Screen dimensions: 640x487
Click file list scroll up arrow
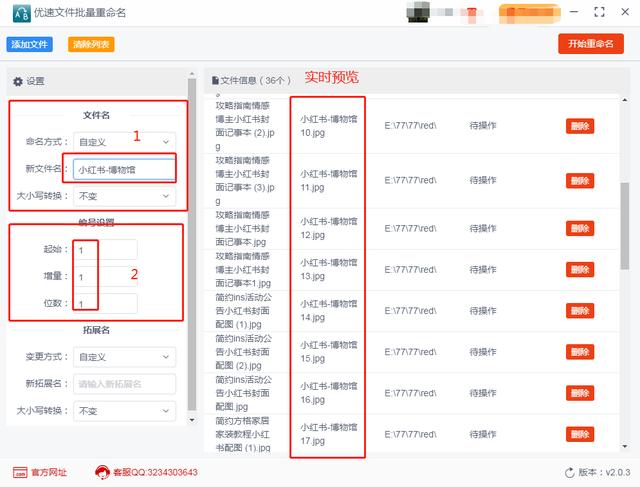click(625, 100)
